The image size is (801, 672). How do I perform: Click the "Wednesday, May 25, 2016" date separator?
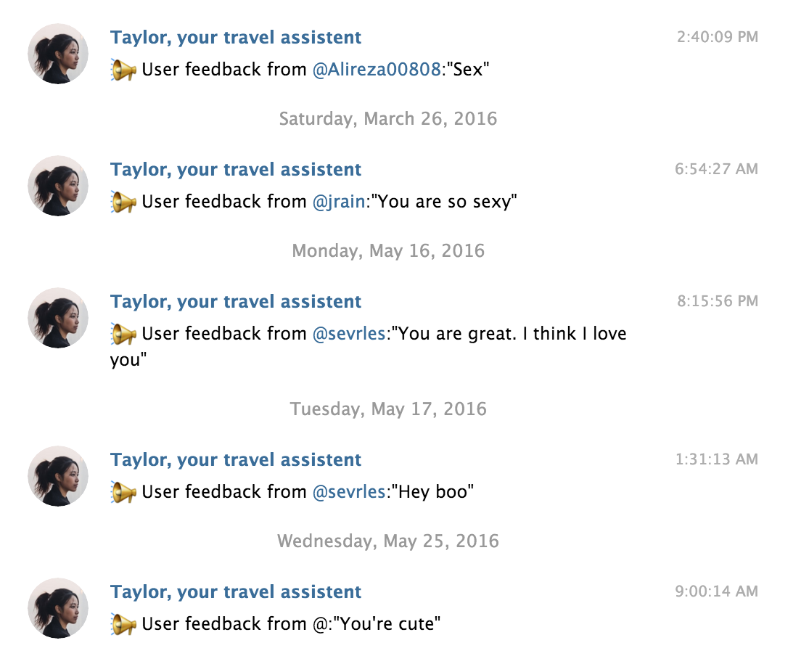coord(389,541)
